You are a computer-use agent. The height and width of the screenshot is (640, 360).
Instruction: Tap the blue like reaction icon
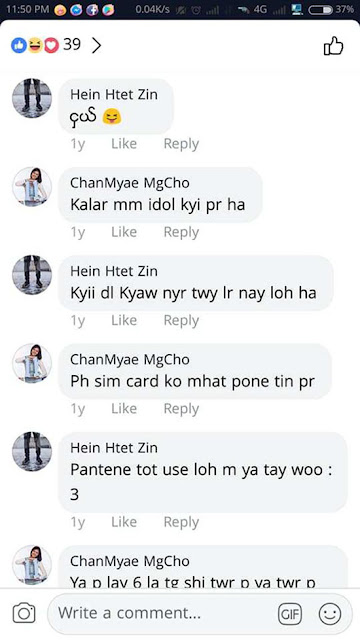click(x=19, y=45)
